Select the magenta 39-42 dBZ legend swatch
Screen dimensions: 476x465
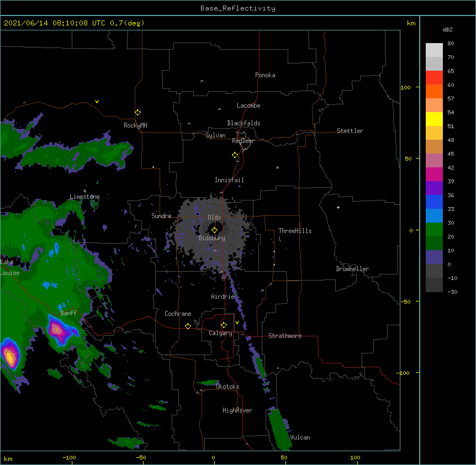[434, 174]
